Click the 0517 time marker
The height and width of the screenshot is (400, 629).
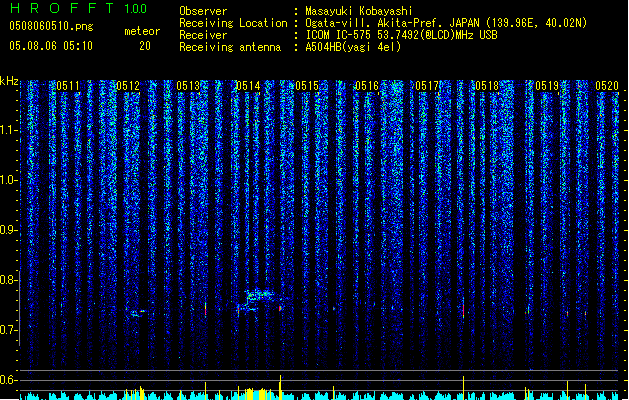(427, 86)
